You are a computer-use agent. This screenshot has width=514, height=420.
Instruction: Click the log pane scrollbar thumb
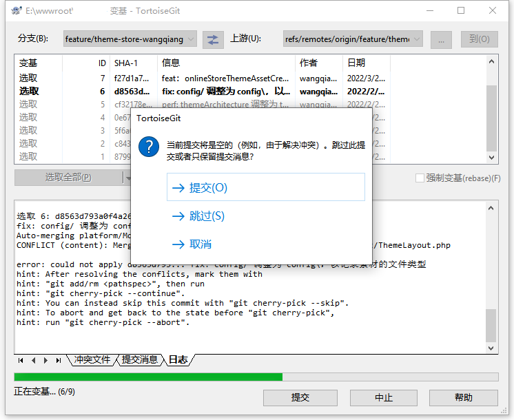[x=491, y=325]
